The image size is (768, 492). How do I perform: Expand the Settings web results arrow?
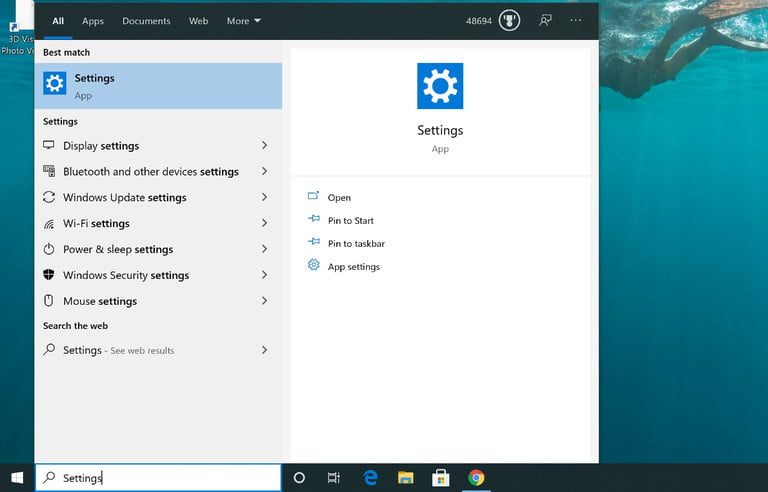[x=264, y=350]
